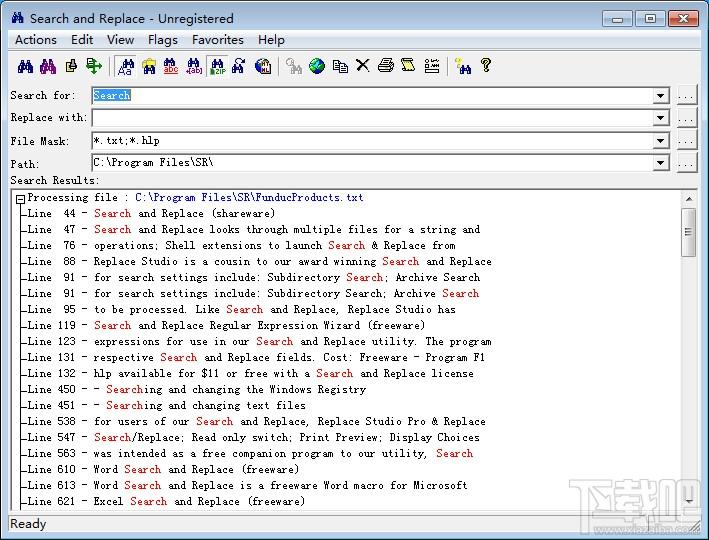Run search and replace with purple binoculars icon
709x540 pixels.
tap(48, 66)
